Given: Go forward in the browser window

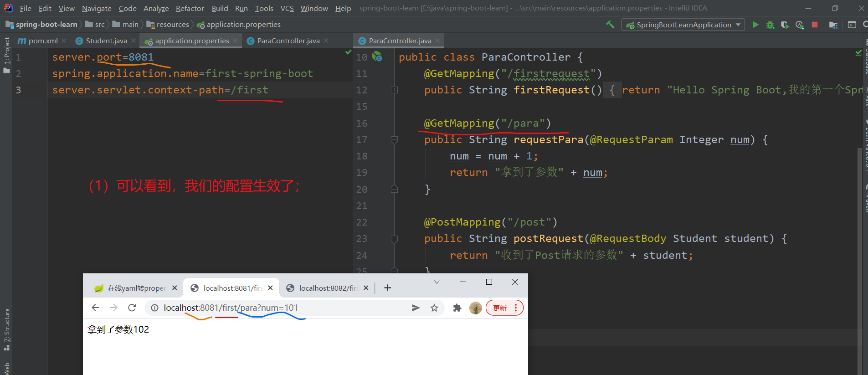Looking at the screenshot, I should (113, 308).
